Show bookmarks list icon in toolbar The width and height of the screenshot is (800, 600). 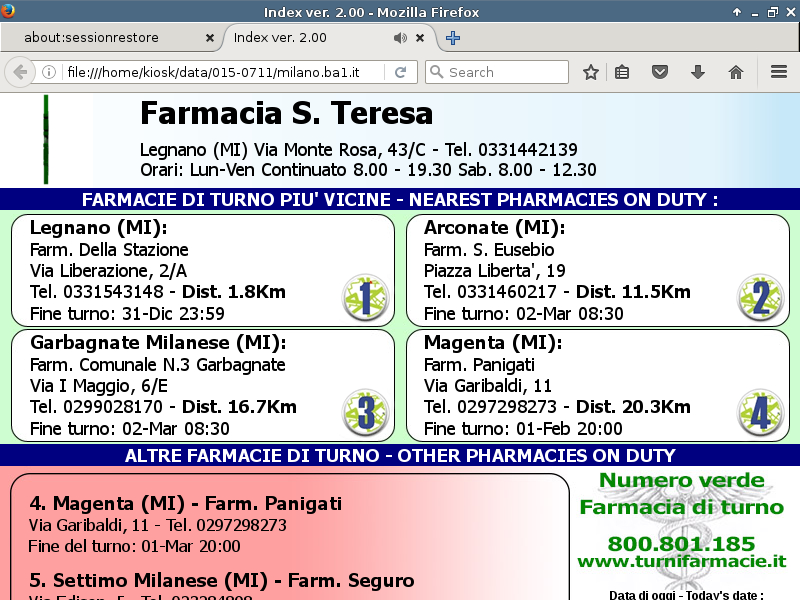[x=622, y=72]
